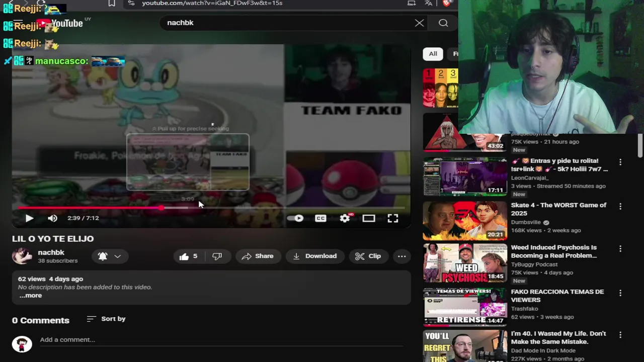Click 38 subscribers text
This screenshot has width=644, height=362.
(58, 261)
